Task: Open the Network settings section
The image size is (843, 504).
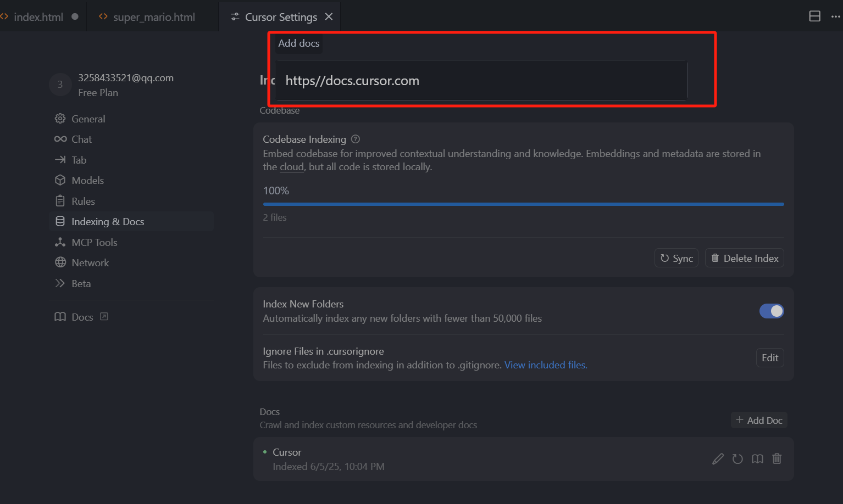Action: click(x=131, y=262)
